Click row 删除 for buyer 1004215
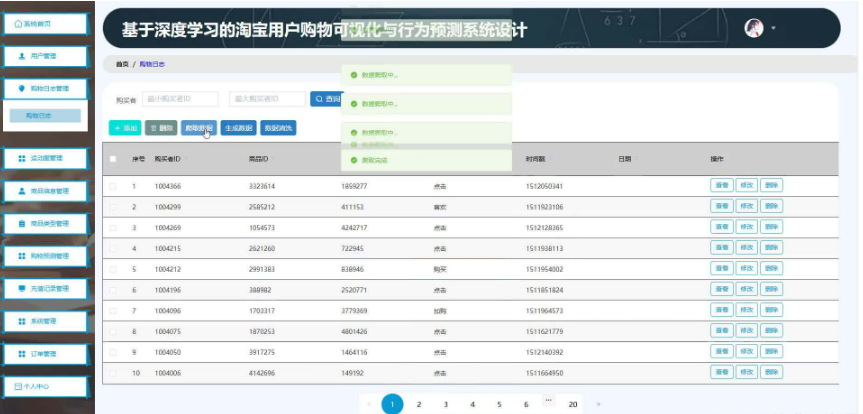863x414 pixels. 771,248
